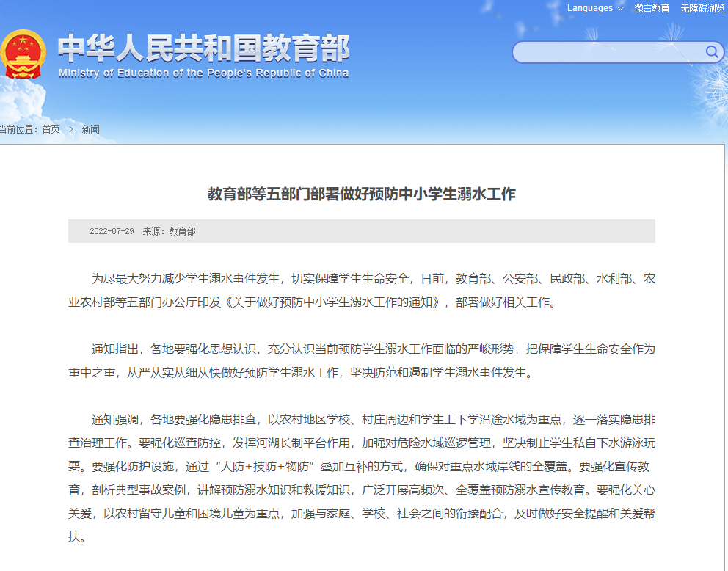
Task: Click the 中华人民共和国教育部 site title
Action: pos(203,48)
